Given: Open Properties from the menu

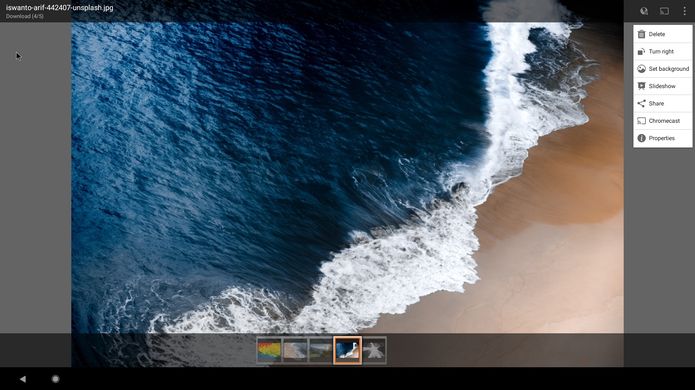Looking at the screenshot, I should pos(663,138).
